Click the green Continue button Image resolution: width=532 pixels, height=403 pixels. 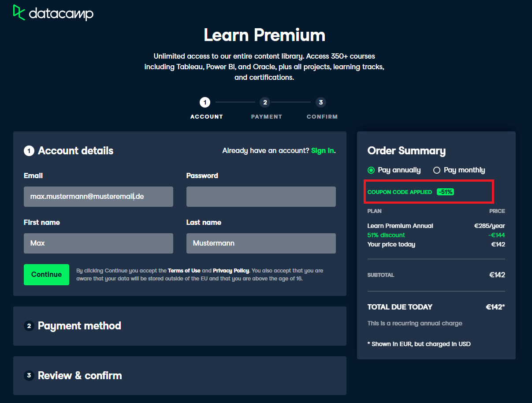[46, 275]
